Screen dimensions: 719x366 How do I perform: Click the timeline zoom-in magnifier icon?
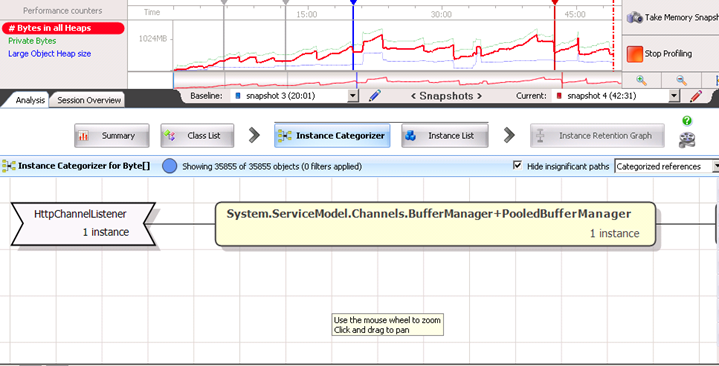642,80
